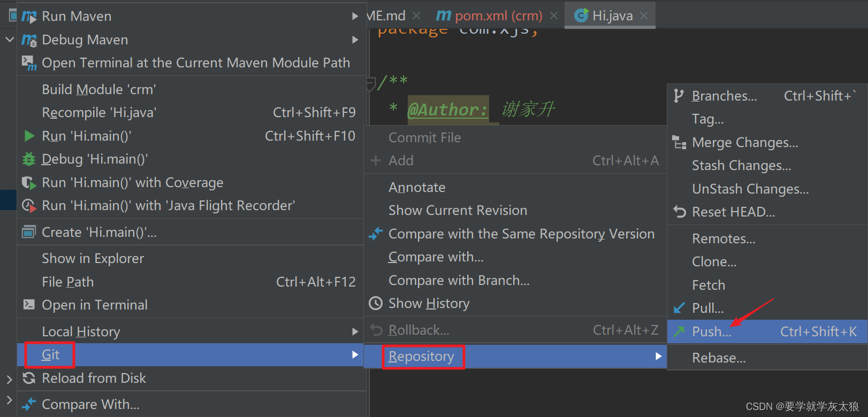This screenshot has width=868, height=417.
Task: Click the Reload from Disk icon
Action: click(x=29, y=378)
